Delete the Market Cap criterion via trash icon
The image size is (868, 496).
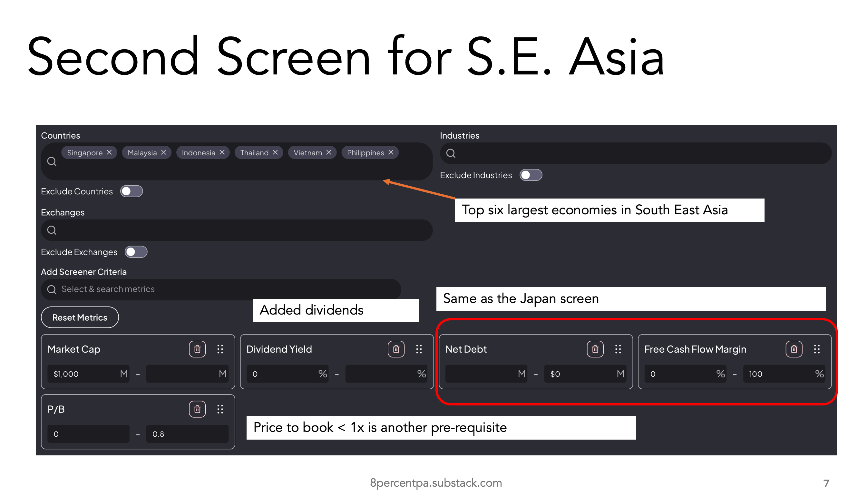pyautogui.click(x=197, y=349)
